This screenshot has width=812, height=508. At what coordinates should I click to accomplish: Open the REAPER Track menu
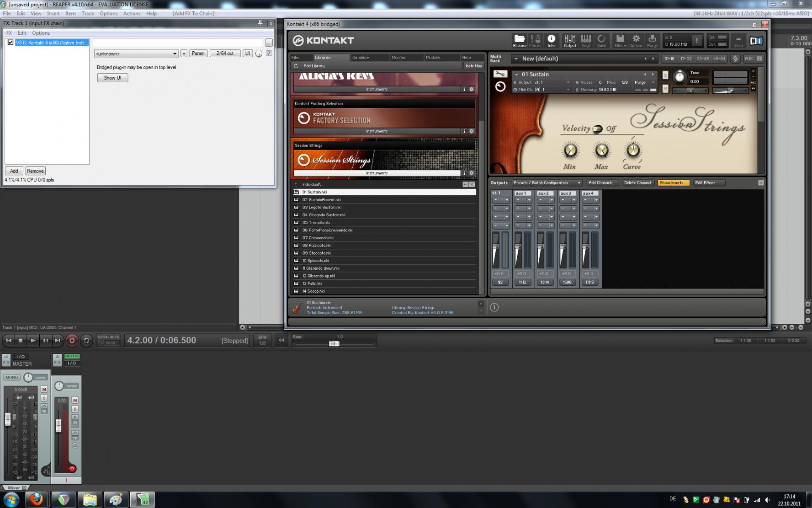87,13
